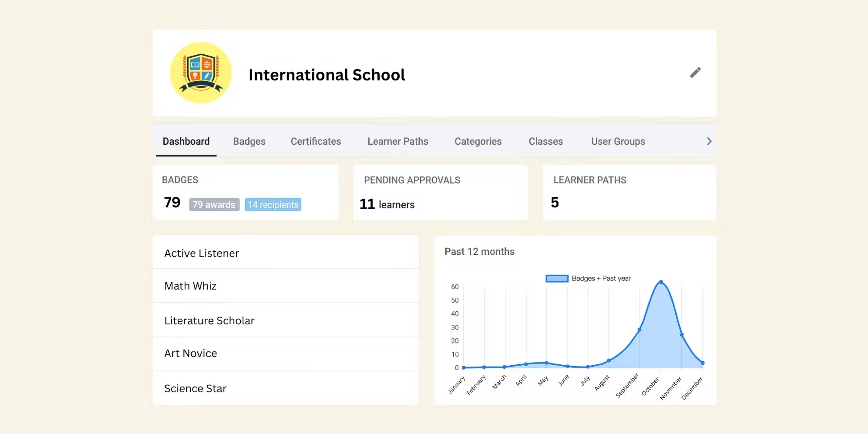Select the Science Star badge row
This screenshot has height=434, width=868.
pyautogui.click(x=195, y=389)
